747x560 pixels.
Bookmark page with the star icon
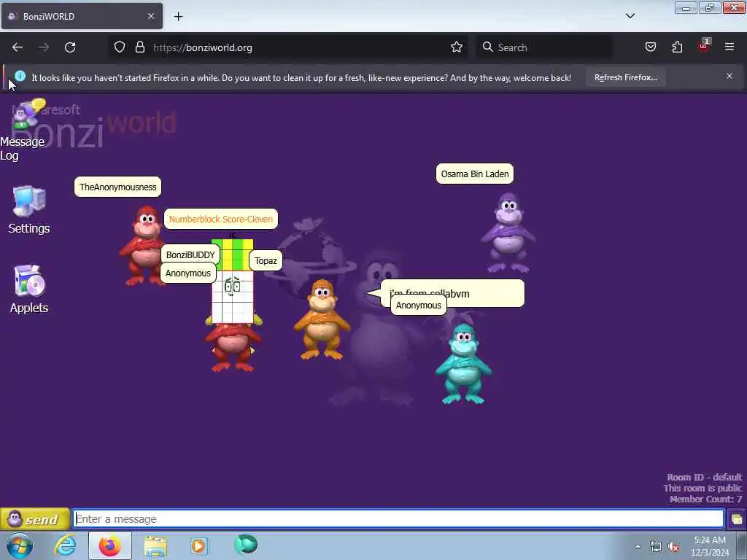pos(457,47)
